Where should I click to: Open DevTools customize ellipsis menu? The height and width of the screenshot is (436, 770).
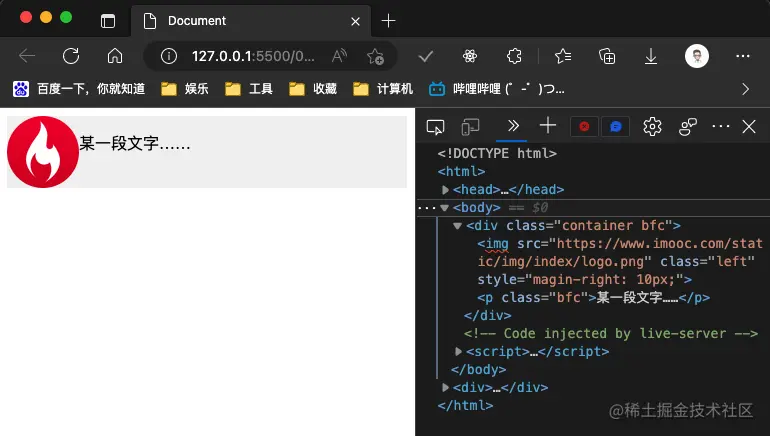(720, 126)
